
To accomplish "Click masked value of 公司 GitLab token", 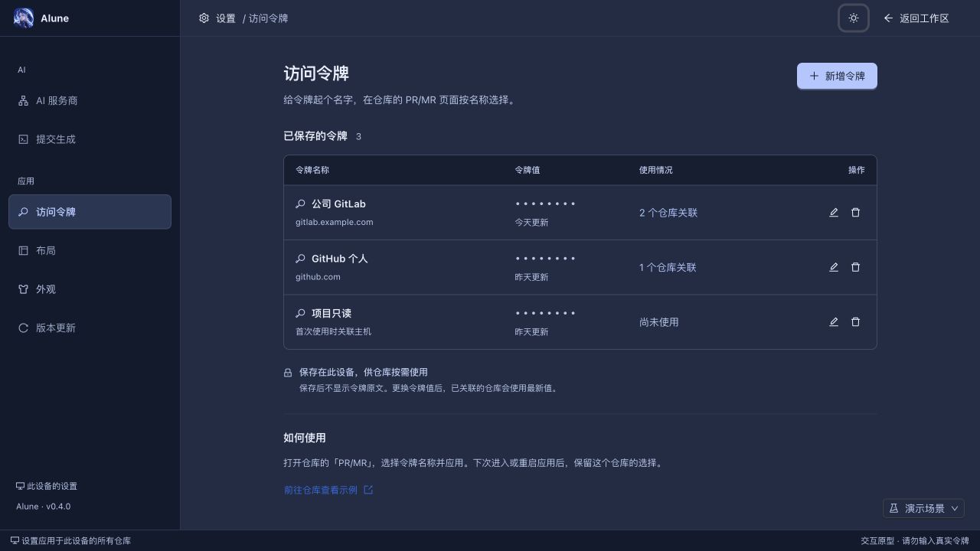I will (x=545, y=204).
